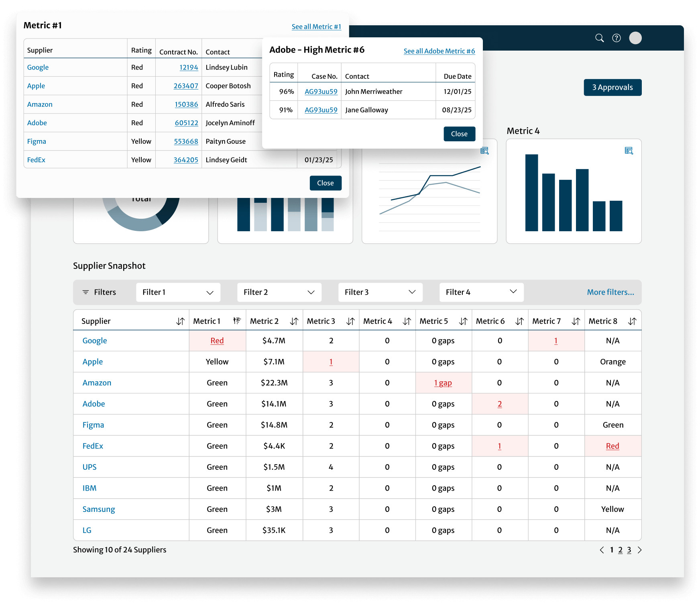Sort table by Metric 2 column
The width and height of the screenshot is (700, 603).
click(294, 321)
